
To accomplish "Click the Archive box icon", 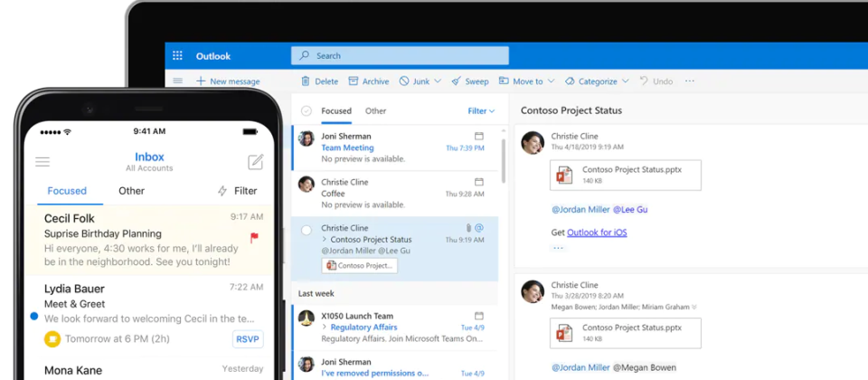I will coord(354,81).
